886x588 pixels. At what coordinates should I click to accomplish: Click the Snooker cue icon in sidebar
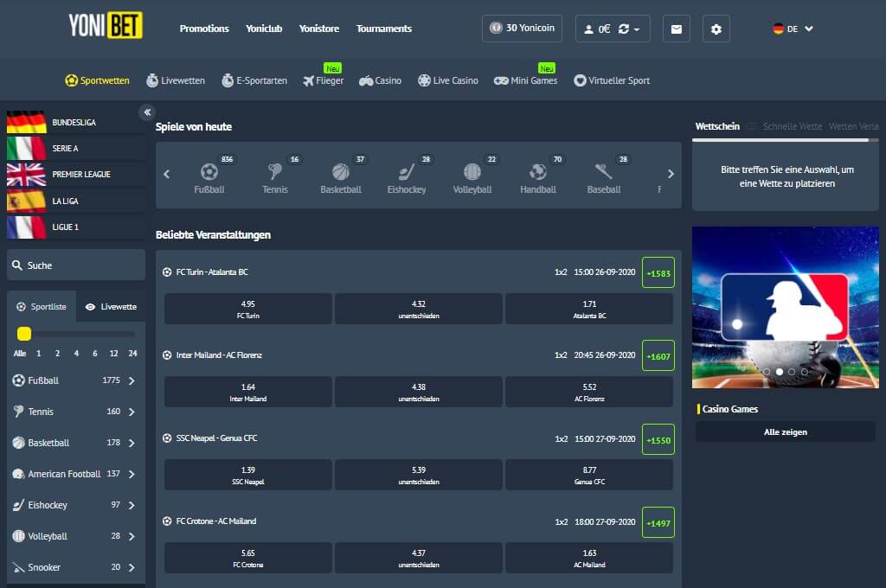(x=19, y=566)
